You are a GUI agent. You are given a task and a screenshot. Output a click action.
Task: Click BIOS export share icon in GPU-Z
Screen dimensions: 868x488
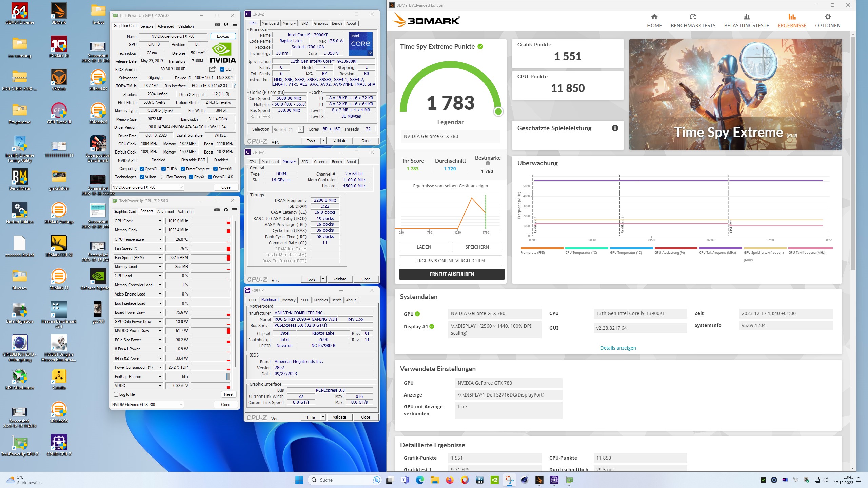click(x=213, y=69)
